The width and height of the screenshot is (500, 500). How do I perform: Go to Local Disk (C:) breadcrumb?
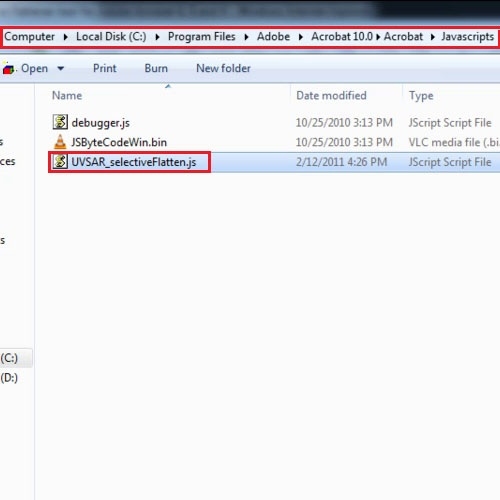pyautogui.click(x=111, y=37)
